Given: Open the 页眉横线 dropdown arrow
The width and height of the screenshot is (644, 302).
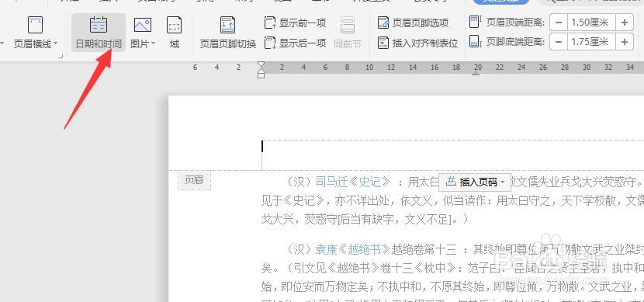Looking at the screenshot, I should 55,43.
